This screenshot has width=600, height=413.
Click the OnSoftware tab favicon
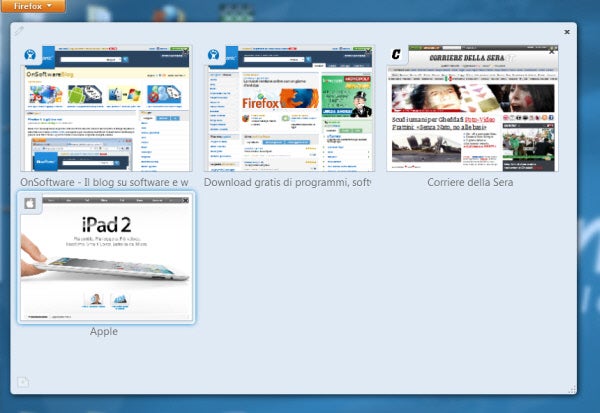tap(30, 55)
